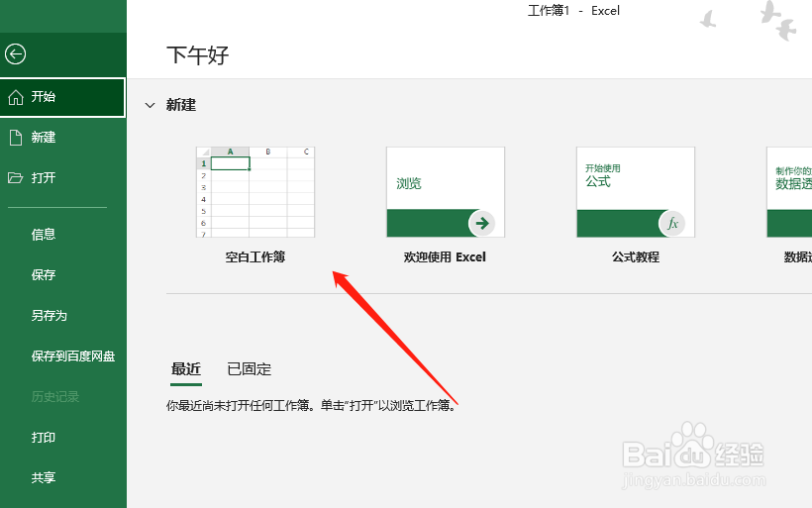This screenshot has height=508, width=812.
Task: Select 保存到百度网盘 option
Action: click(x=62, y=356)
